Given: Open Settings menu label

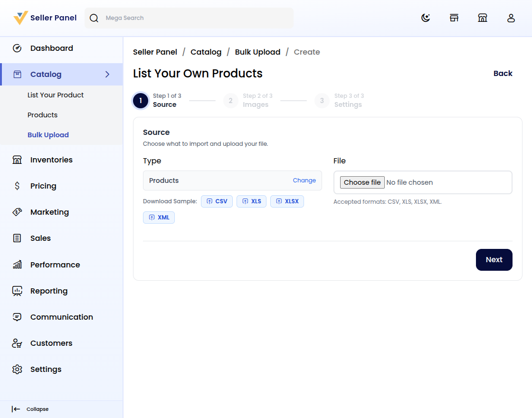Looking at the screenshot, I should tap(46, 369).
